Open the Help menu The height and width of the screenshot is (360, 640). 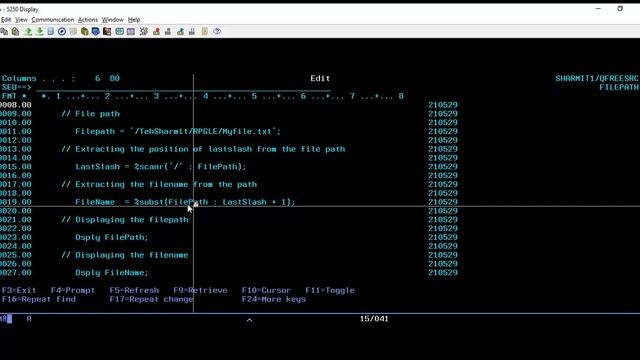point(134,20)
